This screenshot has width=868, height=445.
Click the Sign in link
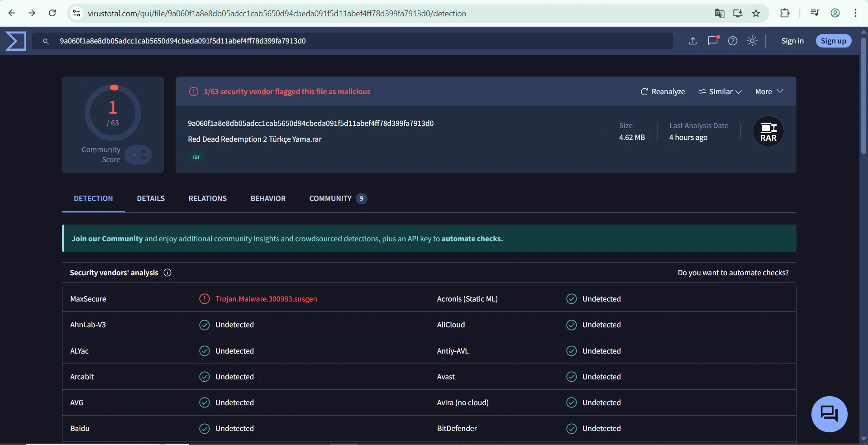pyautogui.click(x=792, y=41)
